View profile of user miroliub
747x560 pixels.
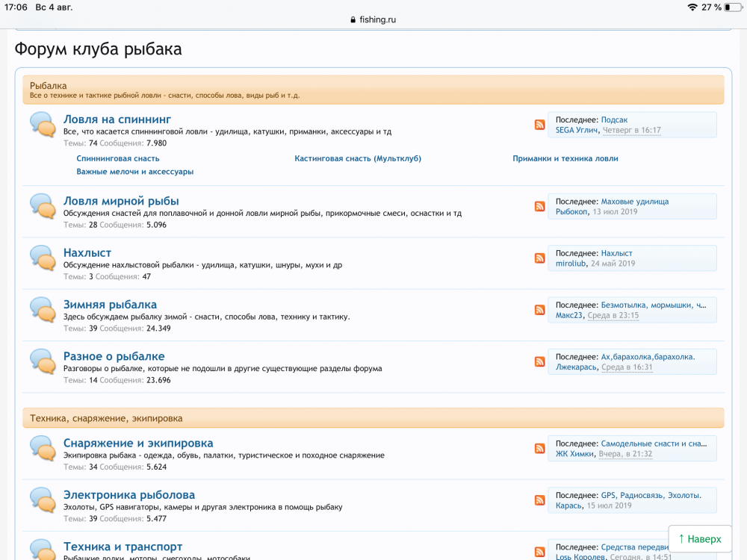[571, 264]
